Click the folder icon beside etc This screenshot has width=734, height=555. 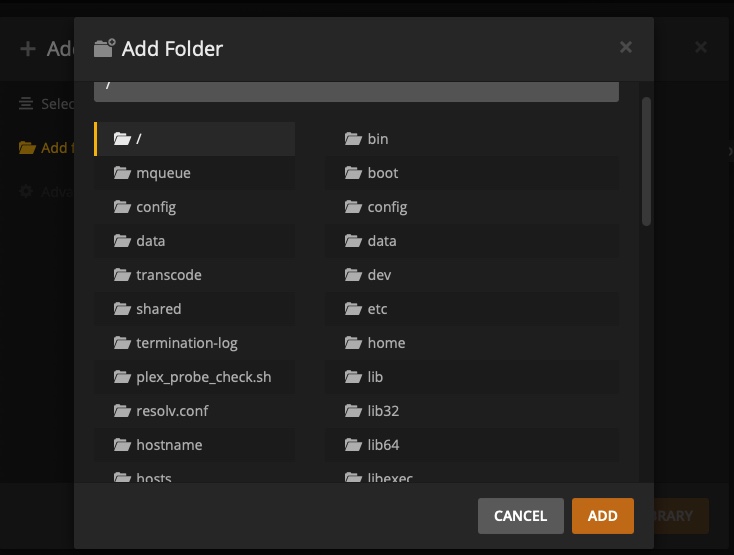[353, 309]
